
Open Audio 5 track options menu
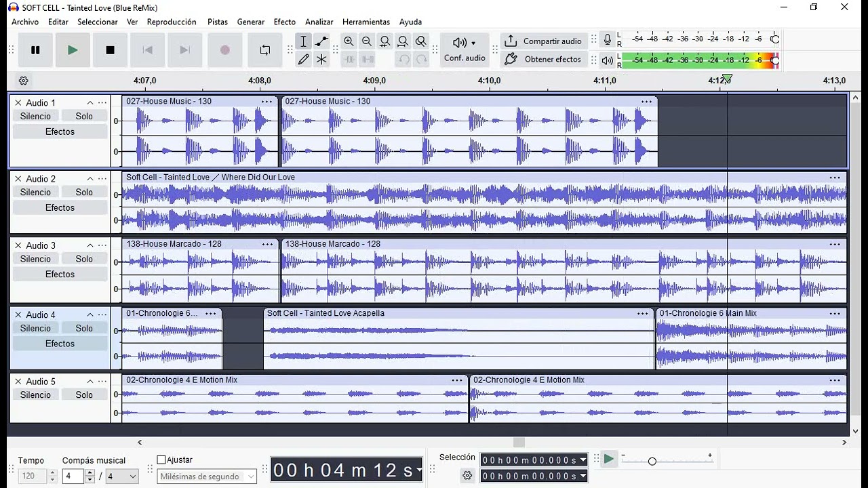click(x=102, y=382)
